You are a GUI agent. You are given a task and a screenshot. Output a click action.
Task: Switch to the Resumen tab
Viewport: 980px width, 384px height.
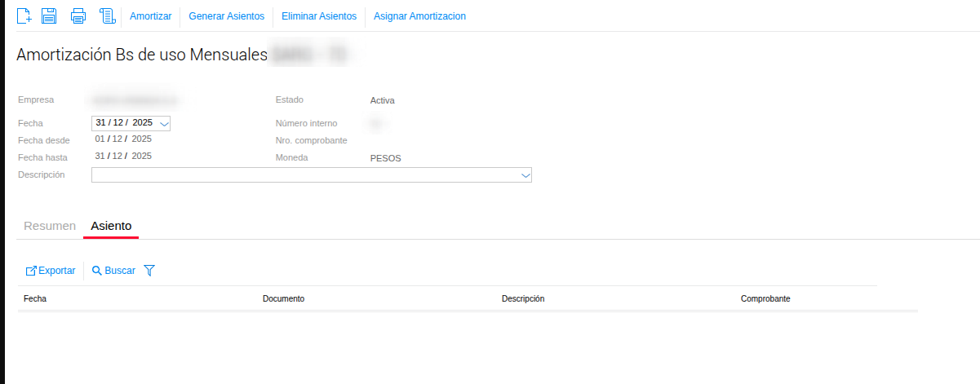point(50,226)
